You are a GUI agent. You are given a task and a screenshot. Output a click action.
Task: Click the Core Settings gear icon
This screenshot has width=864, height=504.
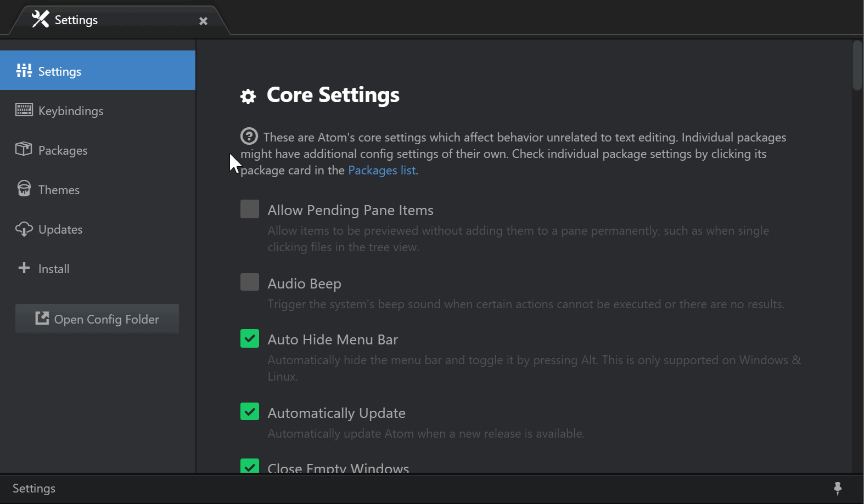pyautogui.click(x=248, y=97)
